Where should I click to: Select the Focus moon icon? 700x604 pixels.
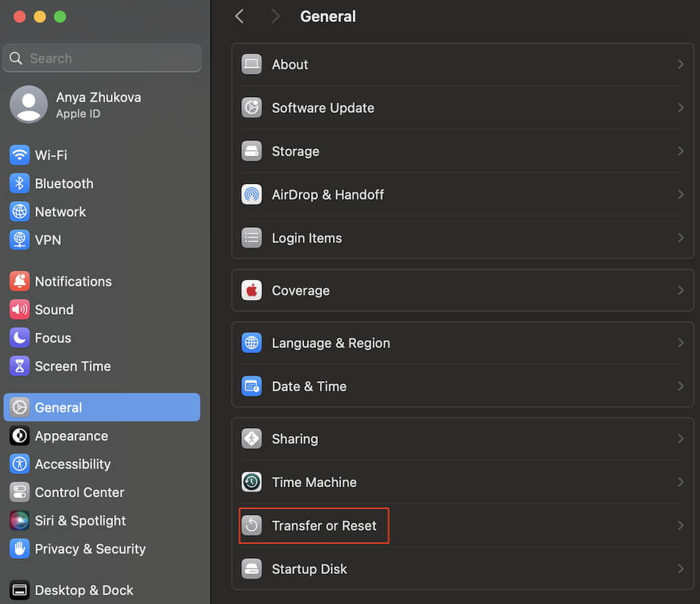coord(20,338)
